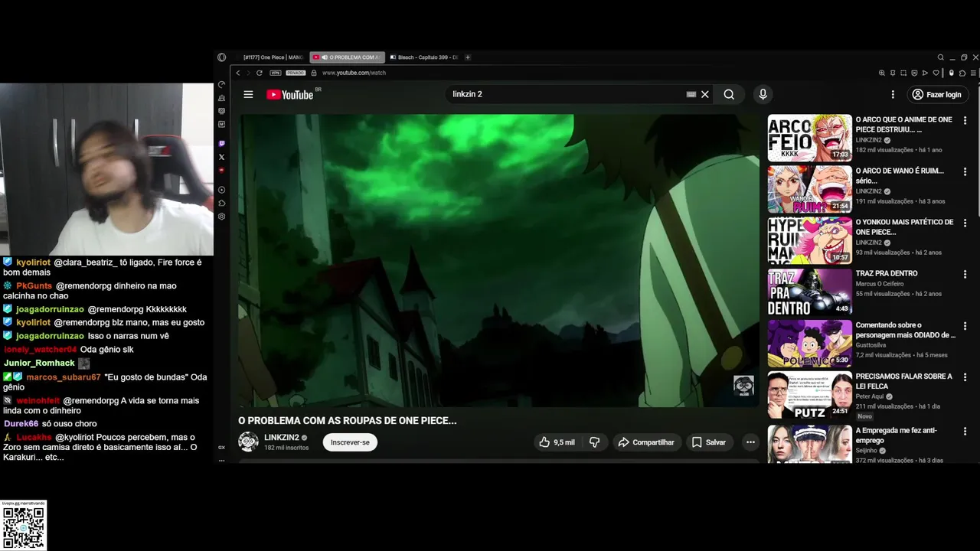Take a snapshot with the capture icon
Viewport: 980px width, 551px height.
(903, 73)
